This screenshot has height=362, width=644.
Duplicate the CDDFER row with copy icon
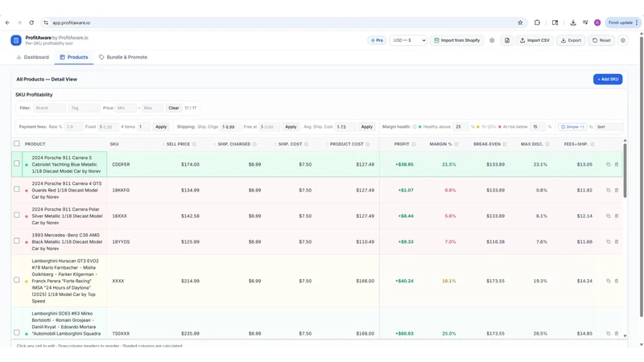[609, 164]
